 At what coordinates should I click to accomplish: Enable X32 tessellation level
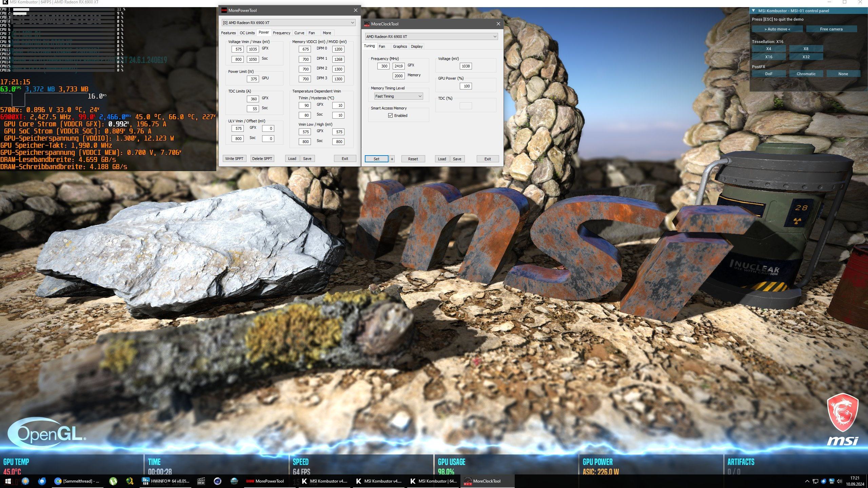tap(806, 57)
